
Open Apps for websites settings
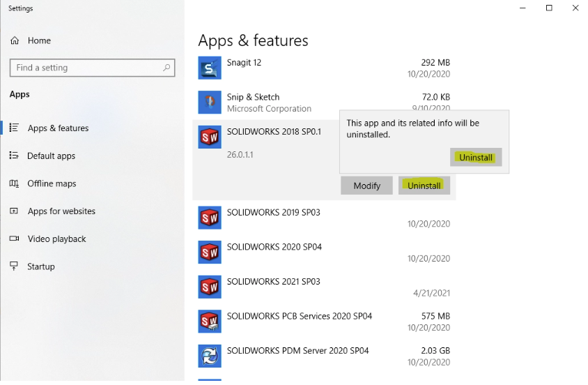(61, 211)
